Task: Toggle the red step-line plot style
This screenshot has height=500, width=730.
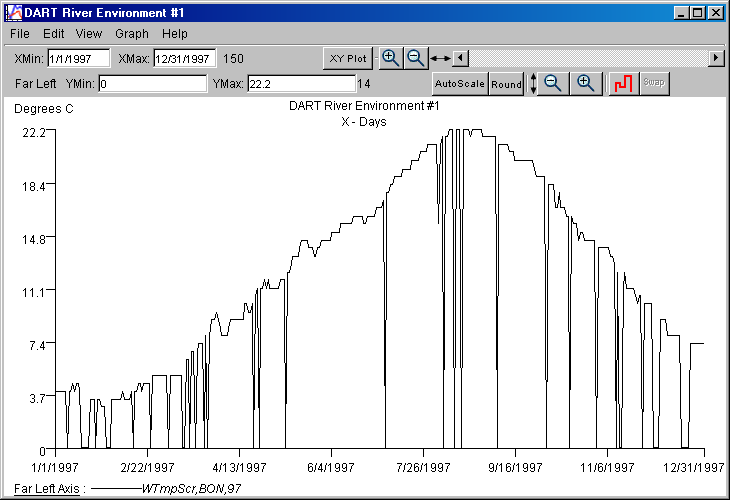Action: [623, 84]
